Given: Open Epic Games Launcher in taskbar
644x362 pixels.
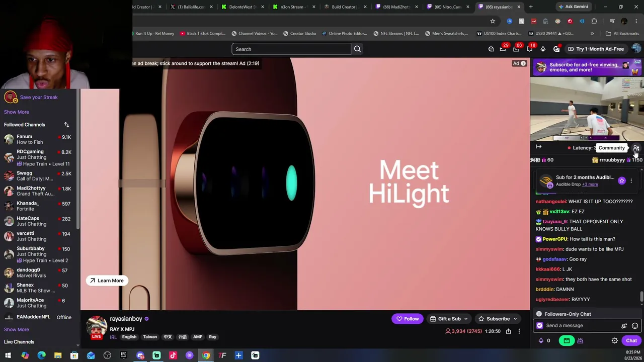Looking at the screenshot, I should [124, 355].
